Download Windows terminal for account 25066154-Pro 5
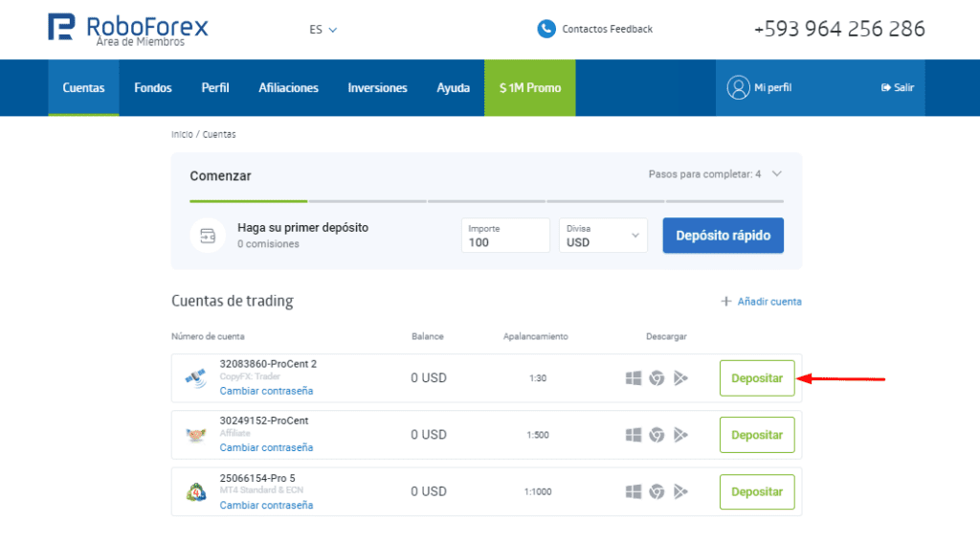The image size is (980, 546). [x=634, y=491]
